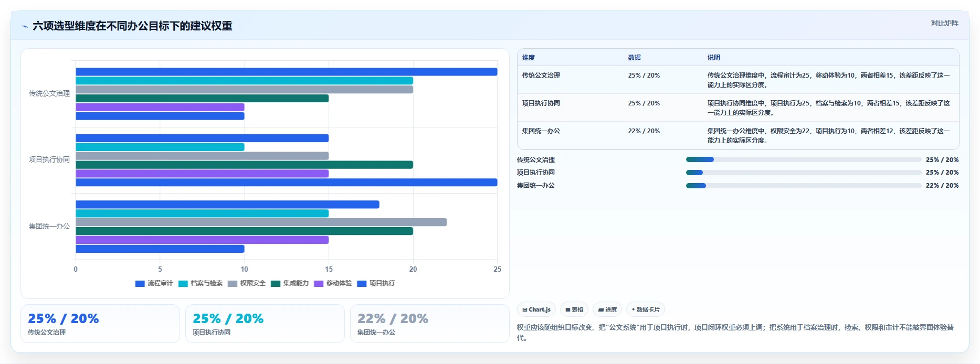Click the x-axis tick label 0
Viewport: 980px width, 364px height.
pyautogui.click(x=76, y=269)
